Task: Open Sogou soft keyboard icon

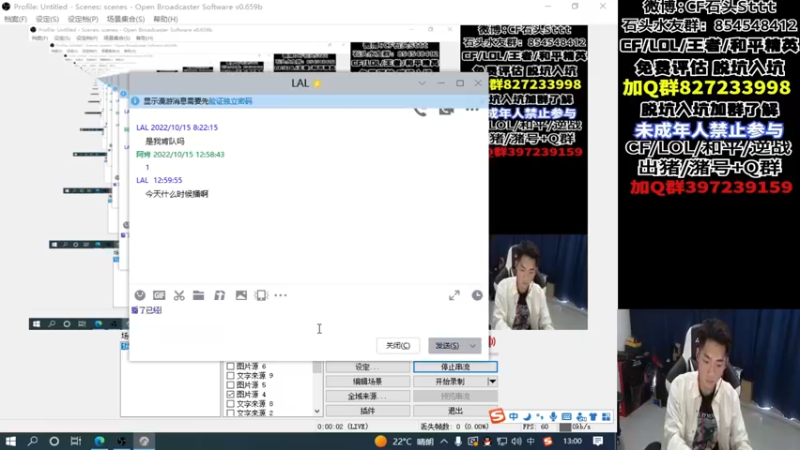Action: click(x=567, y=417)
